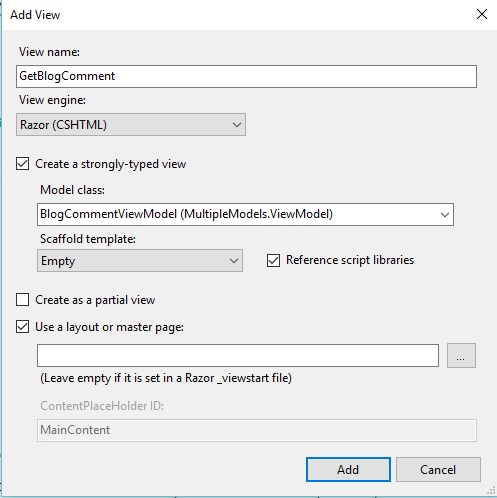
Task: Click the resize grip at dialog corner
Action: tap(491, 491)
